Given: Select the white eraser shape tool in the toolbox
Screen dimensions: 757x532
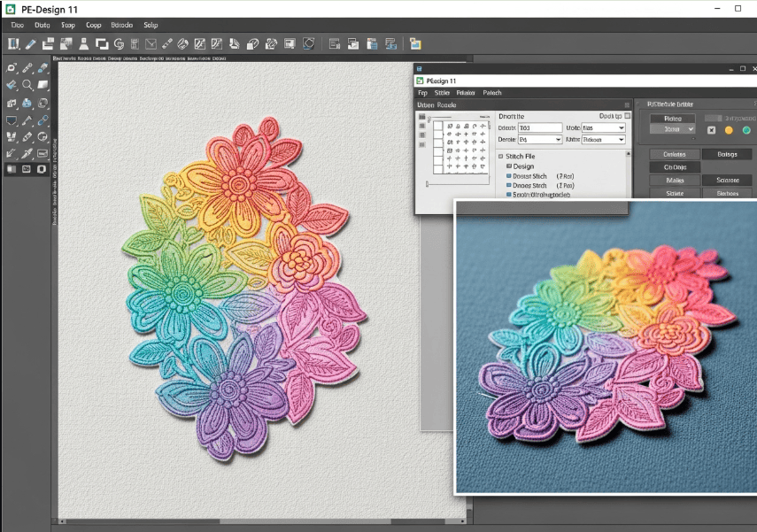Looking at the screenshot, I should click(x=43, y=86).
